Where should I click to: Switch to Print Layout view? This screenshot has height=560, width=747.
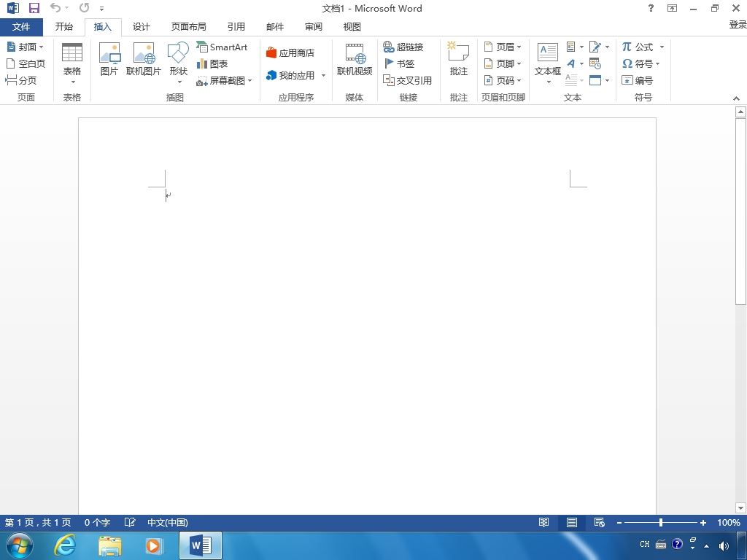(572, 522)
